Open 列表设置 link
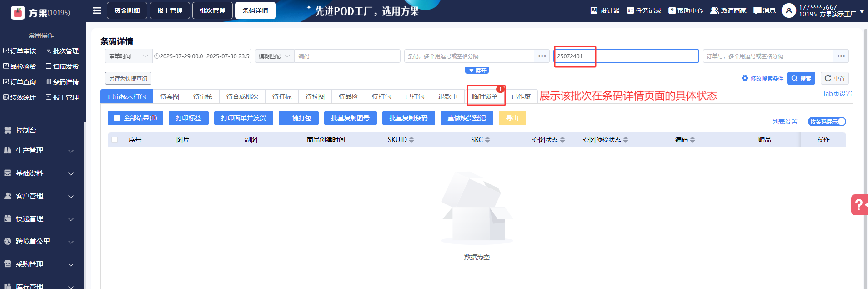Viewport: 868px width, 289px height. 785,122
